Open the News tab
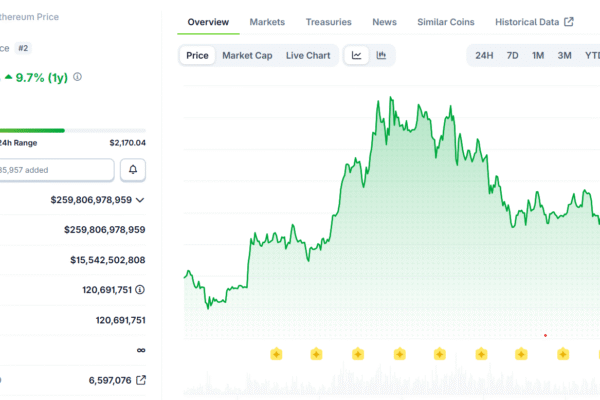 [x=384, y=22]
